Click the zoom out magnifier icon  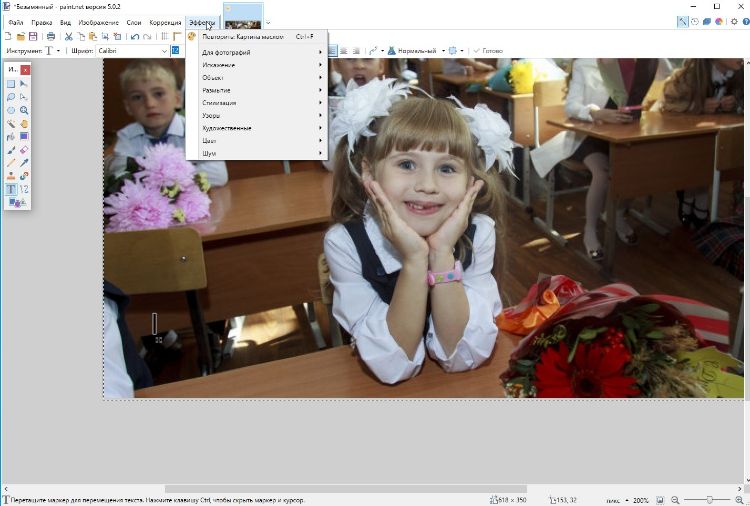point(675,500)
